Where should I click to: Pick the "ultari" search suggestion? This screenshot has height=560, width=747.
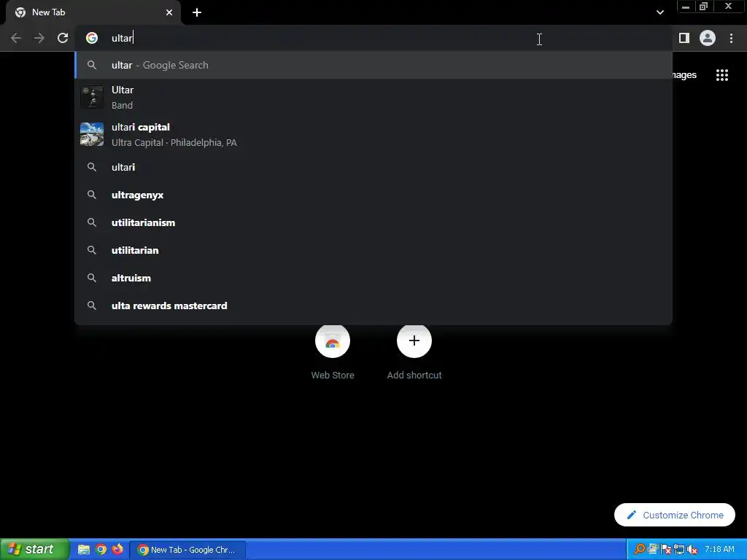coord(373,167)
